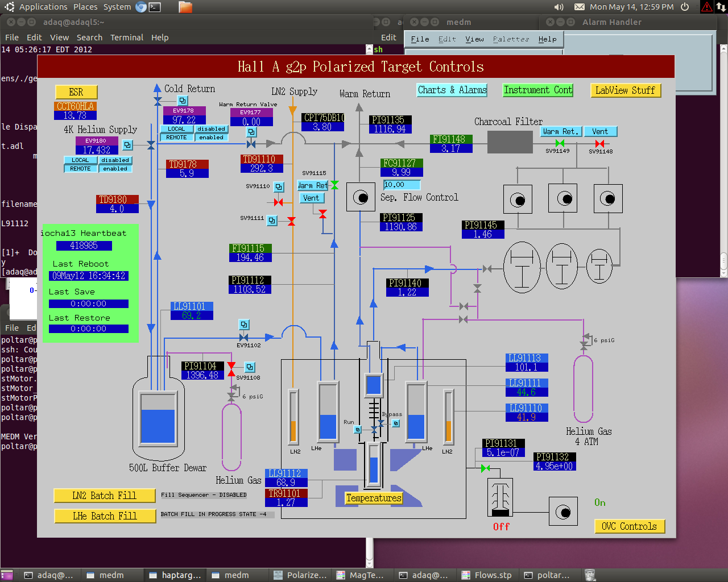Click the Sep. Flow Control 10.00 setpoint field
Screen dimensions: 728x582
[x=402, y=185]
